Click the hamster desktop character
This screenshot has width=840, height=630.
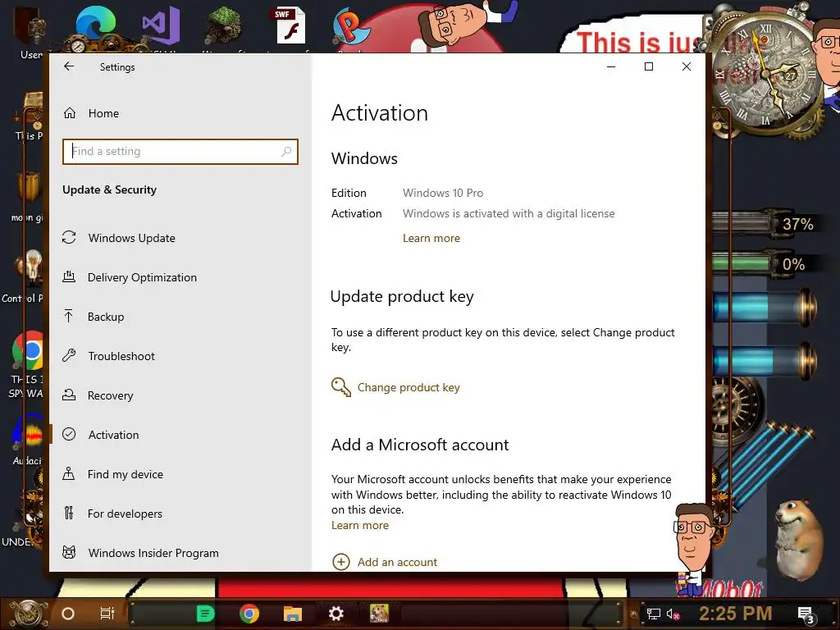pyautogui.click(x=800, y=540)
